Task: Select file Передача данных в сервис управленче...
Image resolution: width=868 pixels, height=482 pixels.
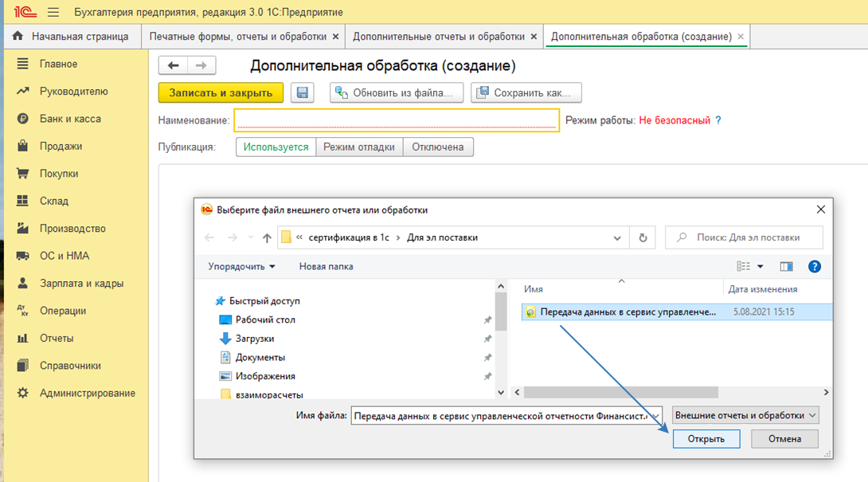Action: tap(676, 312)
